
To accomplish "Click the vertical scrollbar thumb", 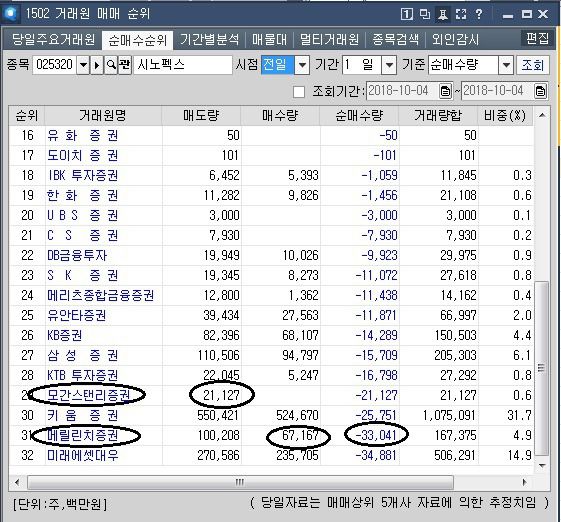I will [x=542, y=369].
